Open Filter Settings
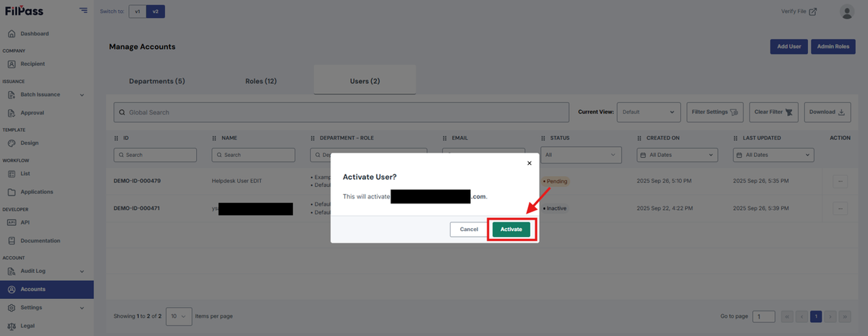Screen dimensions: 868x336 [715, 112]
